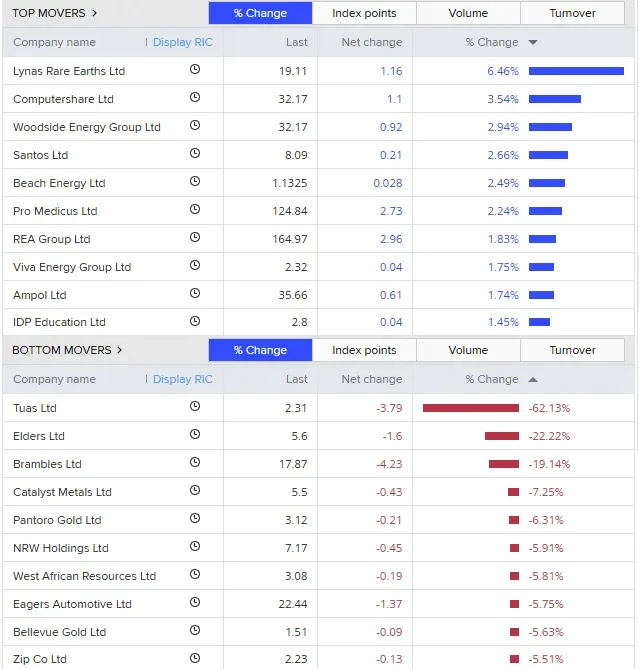The width and height of the screenshot is (639, 669).
Task: Switch Top Movers to Index points tab
Action: [x=364, y=13]
